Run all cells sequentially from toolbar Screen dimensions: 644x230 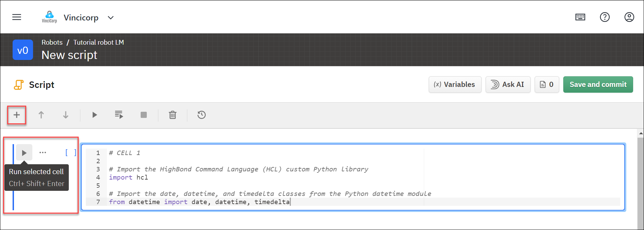coord(119,115)
